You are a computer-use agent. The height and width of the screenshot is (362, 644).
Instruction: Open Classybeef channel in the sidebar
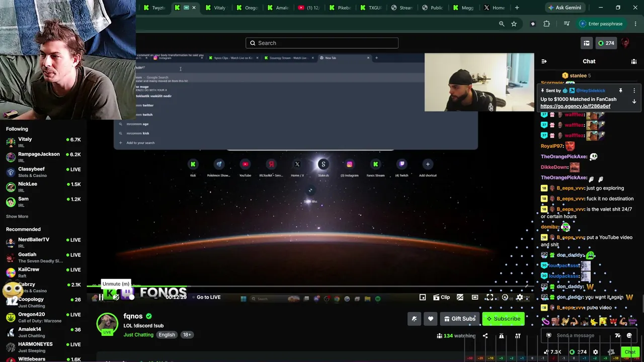[43, 172]
